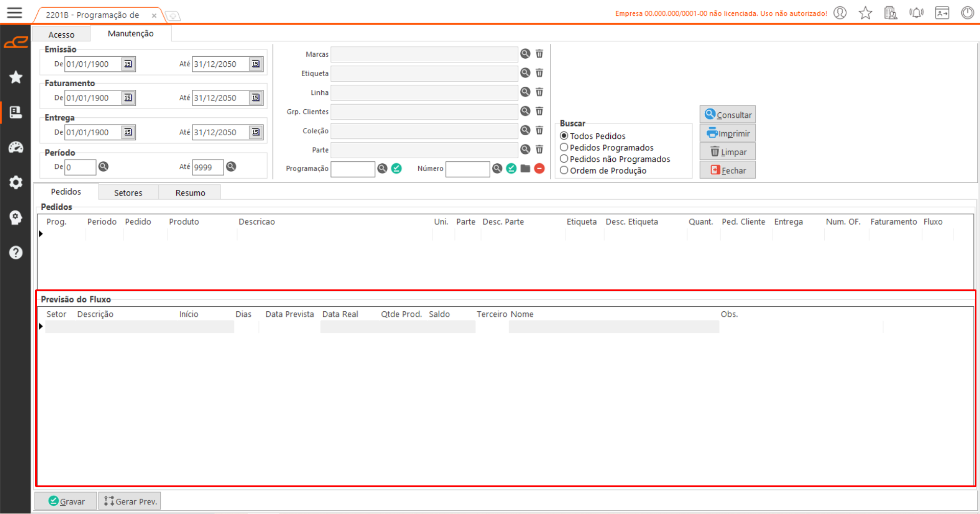Screen dimensions: 980x514
Task: Open the folder icon next to Número
Action: 525,168
